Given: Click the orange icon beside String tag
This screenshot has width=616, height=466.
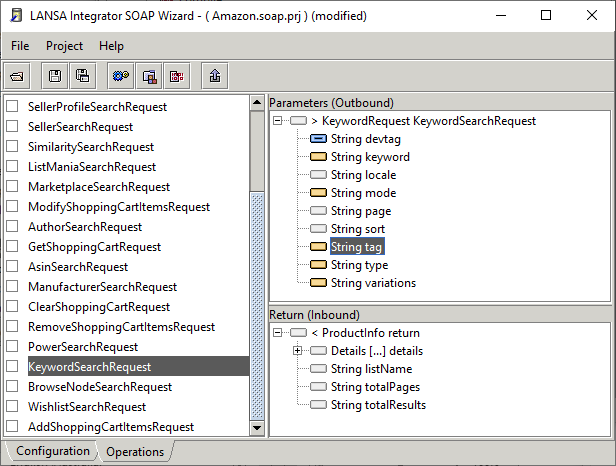Looking at the screenshot, I should point(318,247).
